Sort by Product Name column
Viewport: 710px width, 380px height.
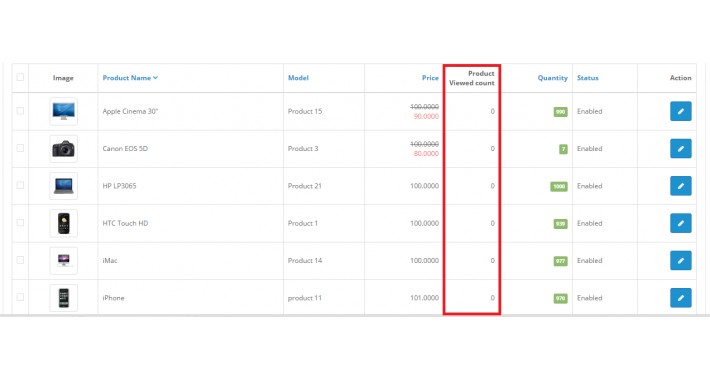(130, 78)
